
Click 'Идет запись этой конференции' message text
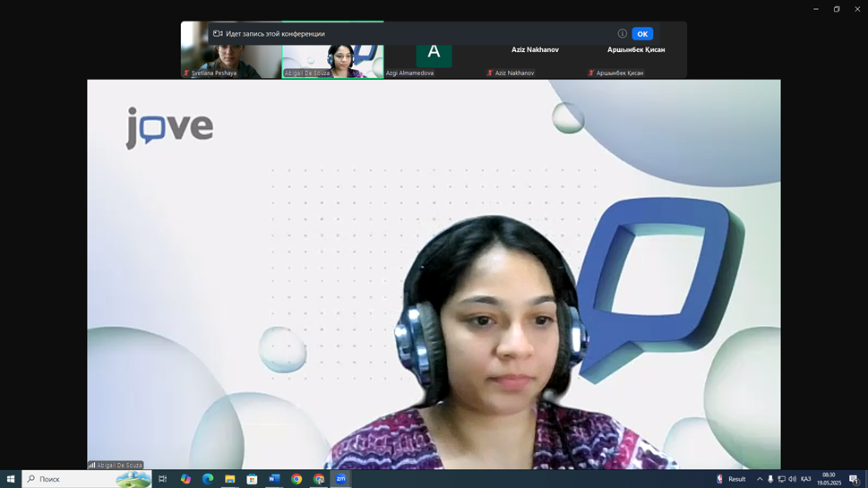click(275, 34)
